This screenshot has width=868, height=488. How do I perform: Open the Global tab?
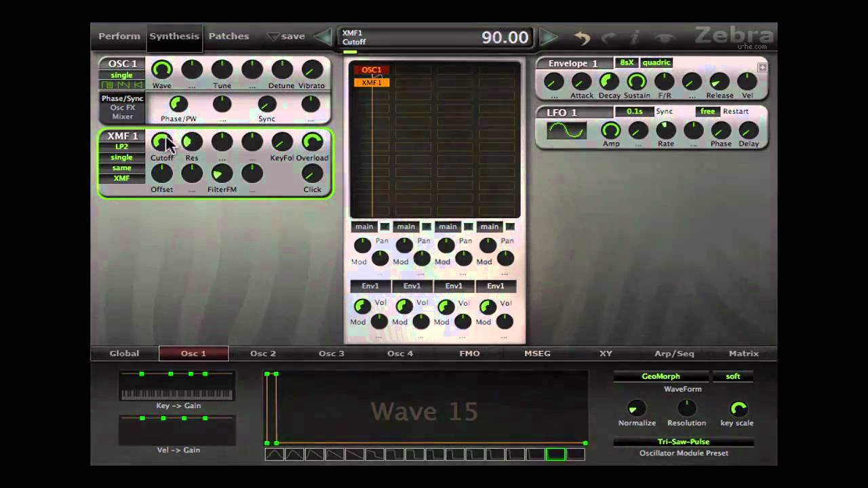click(x=125, y=353)
